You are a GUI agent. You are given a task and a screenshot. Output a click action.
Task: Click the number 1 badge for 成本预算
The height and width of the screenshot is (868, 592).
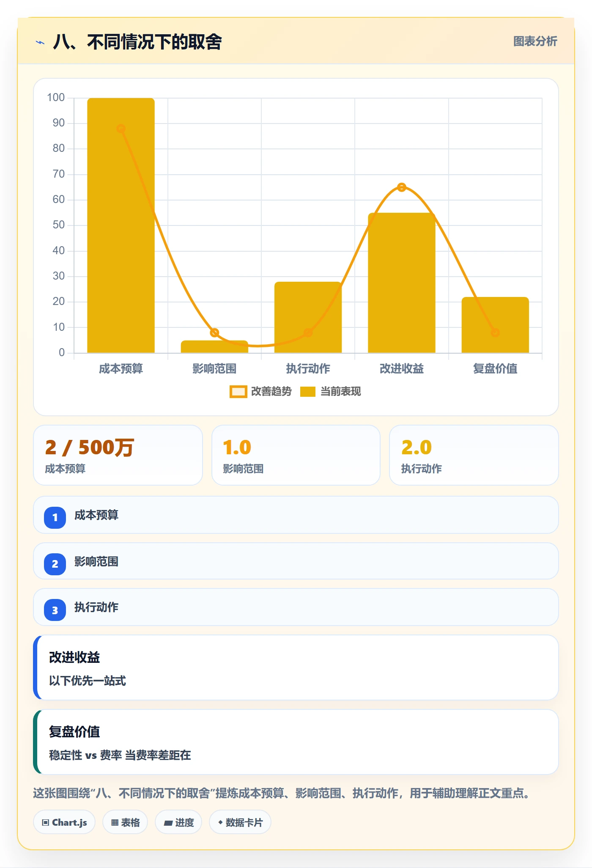55,517
